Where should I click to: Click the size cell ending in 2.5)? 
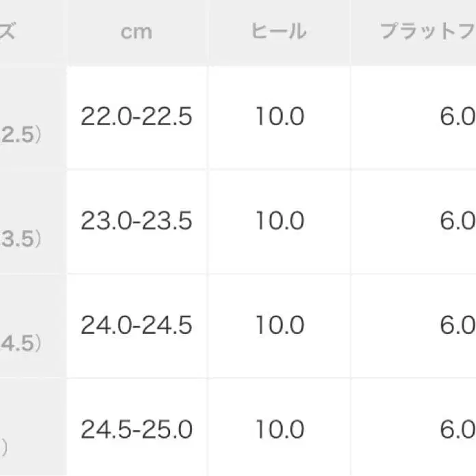click(20, 135)
